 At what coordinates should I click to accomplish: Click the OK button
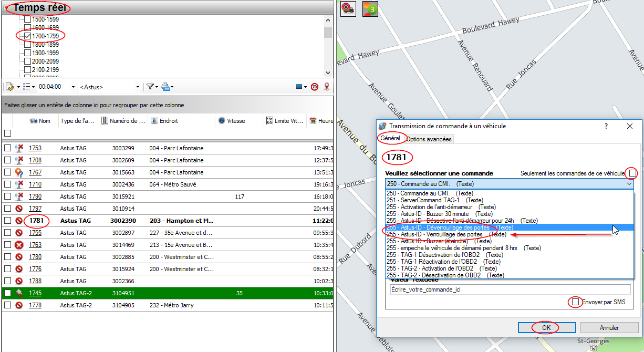click(546, 327)
